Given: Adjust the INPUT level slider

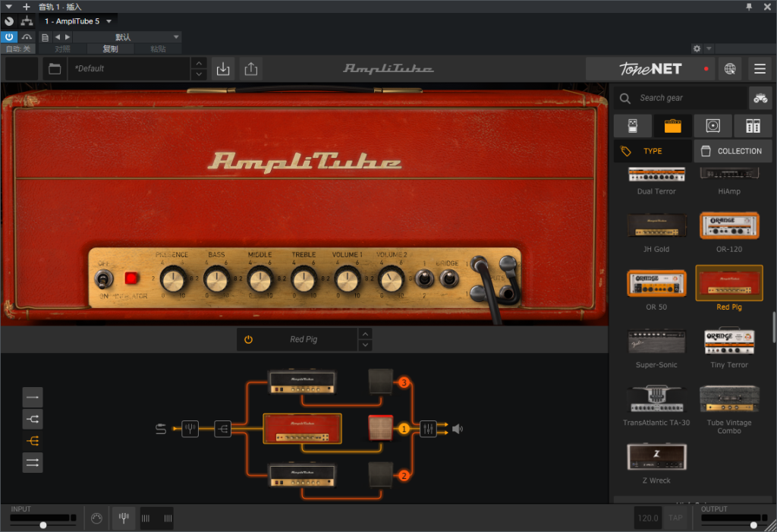Looking at the screenshot, I should pyautogui.click(x=43, y=524).
